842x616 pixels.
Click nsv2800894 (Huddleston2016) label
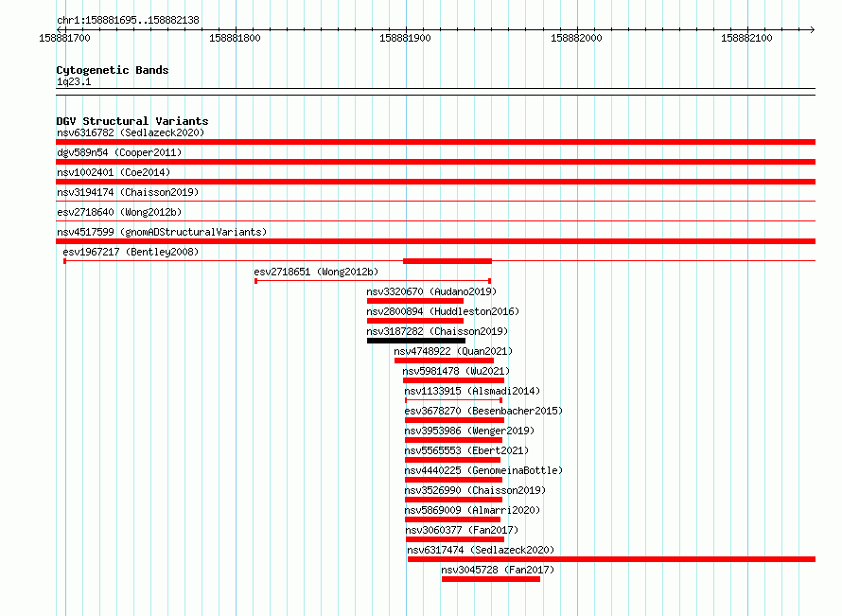tap(443, 311)
